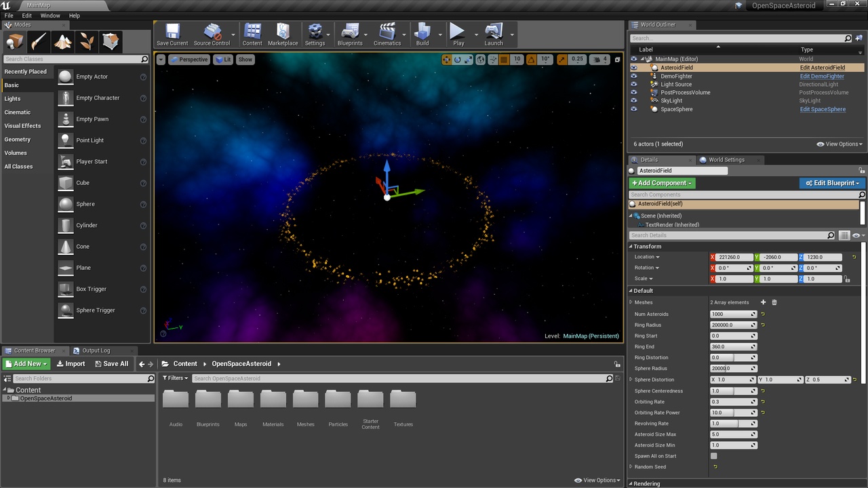Select Place mode icon
Screen dimensions: 868x488
(x=14, y=42)
